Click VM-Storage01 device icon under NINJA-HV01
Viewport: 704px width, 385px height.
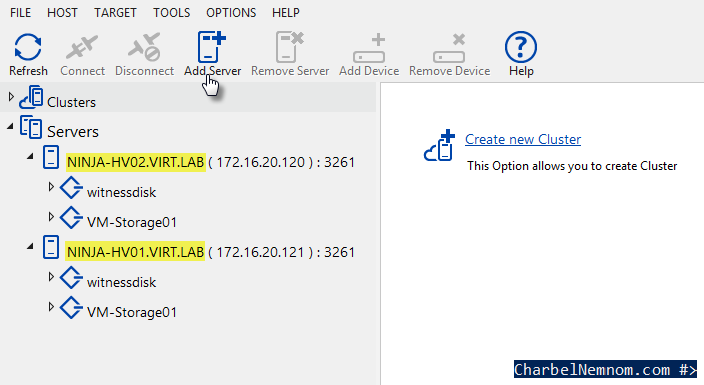(x=71, y=307)
